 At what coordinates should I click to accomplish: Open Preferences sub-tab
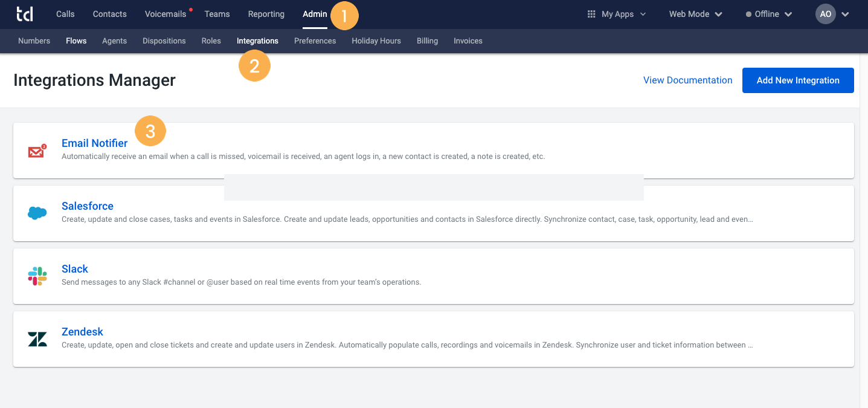pos(315,40)
